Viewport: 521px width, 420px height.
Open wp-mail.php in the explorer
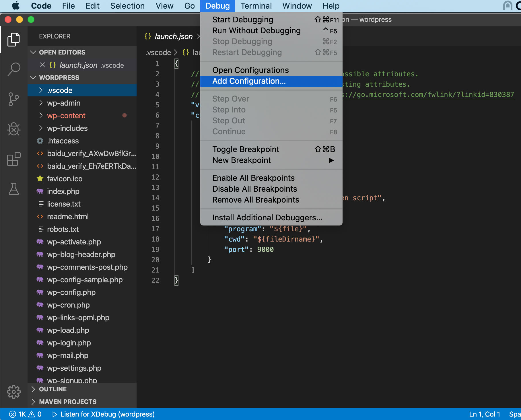click(x=82, y=355)
